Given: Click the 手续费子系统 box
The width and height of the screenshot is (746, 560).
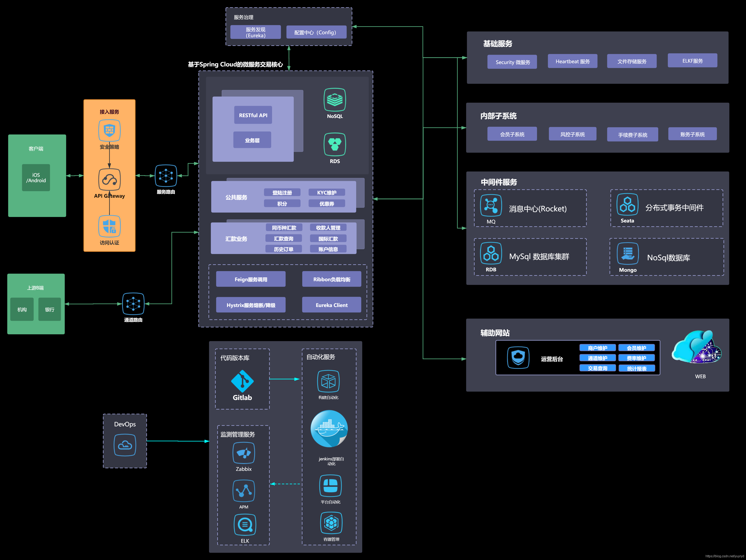Looking at the screenshot, I should click(633, 134).
